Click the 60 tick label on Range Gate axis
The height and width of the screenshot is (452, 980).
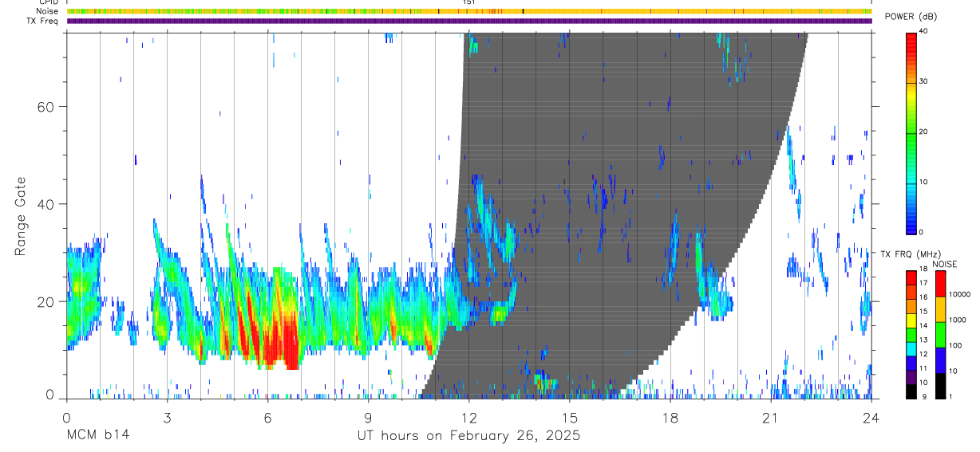(x=45, y=106)
